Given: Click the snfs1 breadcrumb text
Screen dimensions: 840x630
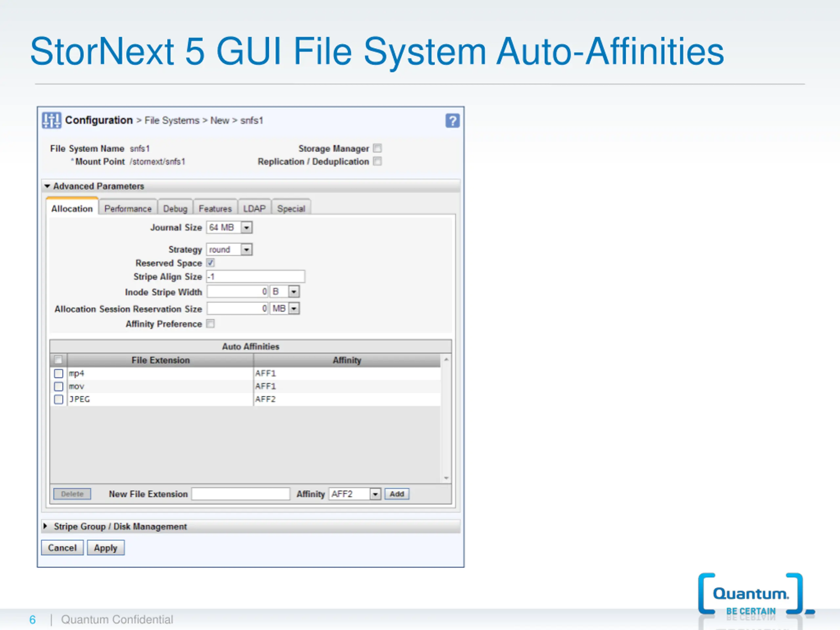Looking at the screenshot, I should pyautogui.click(x=252, y=120).
